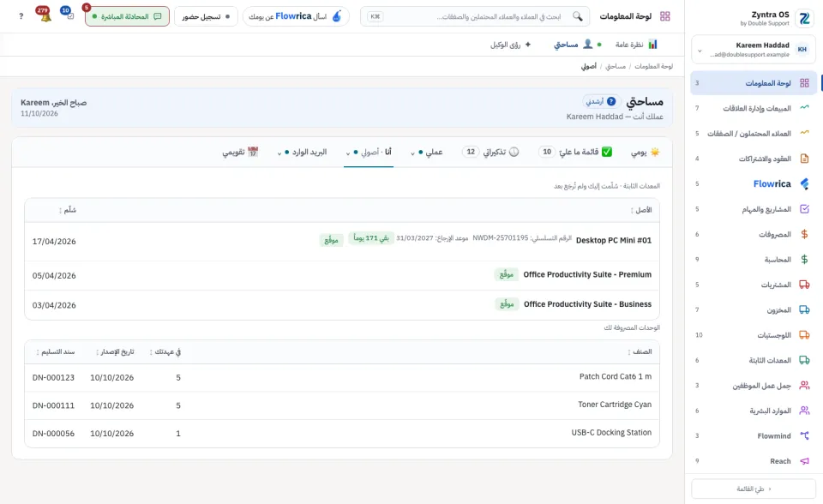The width and height of the screenshot is (823, 504).
Task: Click delivery note DN-000056
Action: point(53,434)
